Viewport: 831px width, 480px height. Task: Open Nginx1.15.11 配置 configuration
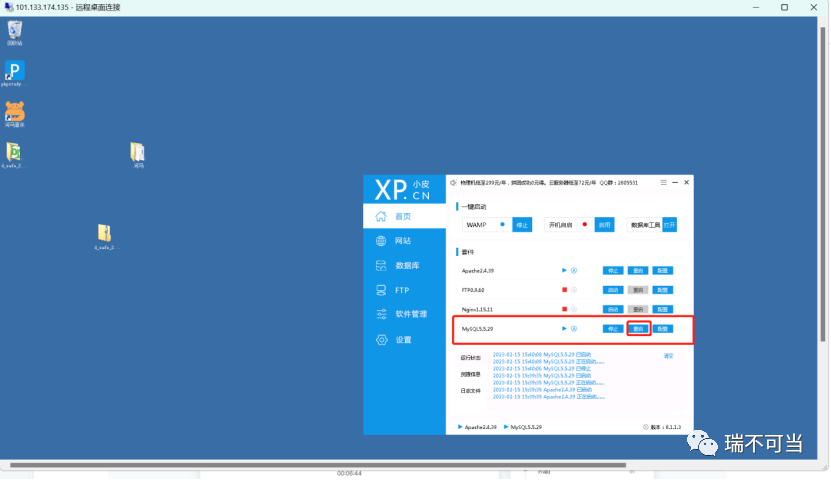tap(663, 309)
